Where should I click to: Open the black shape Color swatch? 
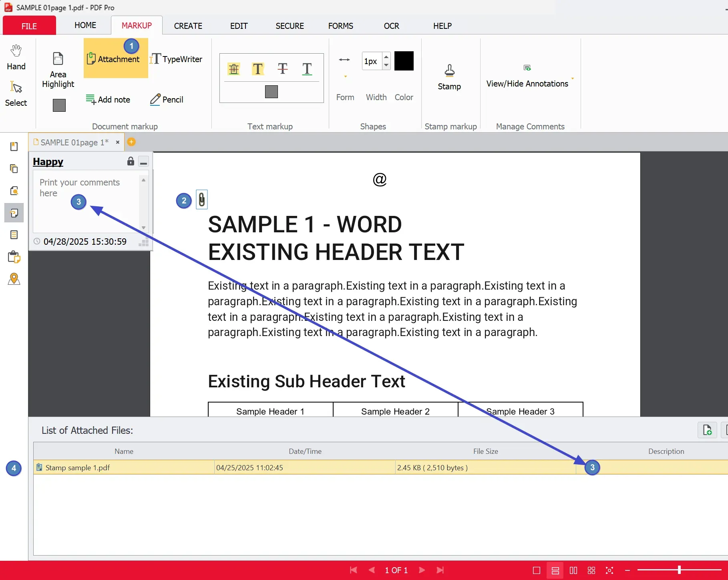[x=404, y=61]
